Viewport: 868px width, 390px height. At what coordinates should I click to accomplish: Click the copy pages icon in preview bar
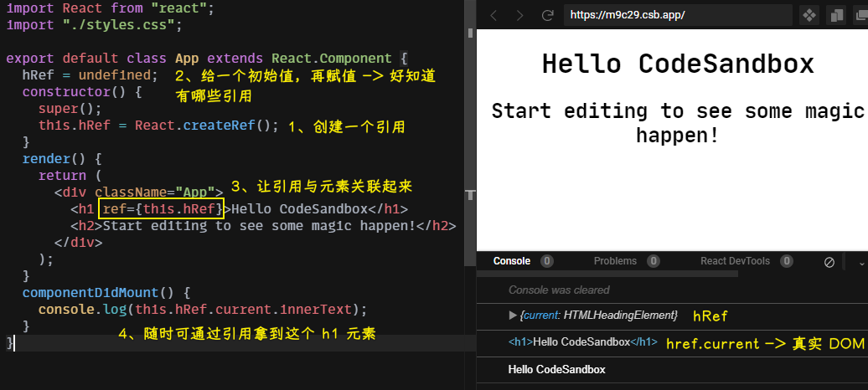click(836, 15)
